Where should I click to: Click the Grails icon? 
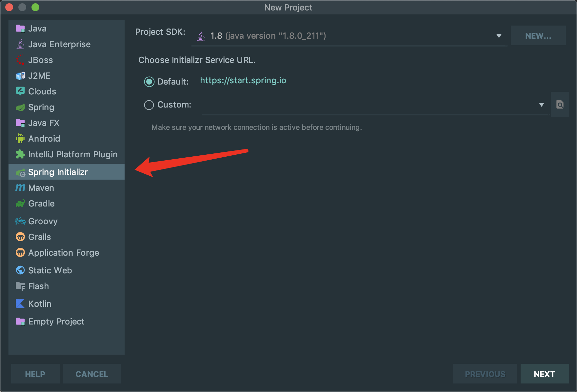coord(20,237)
